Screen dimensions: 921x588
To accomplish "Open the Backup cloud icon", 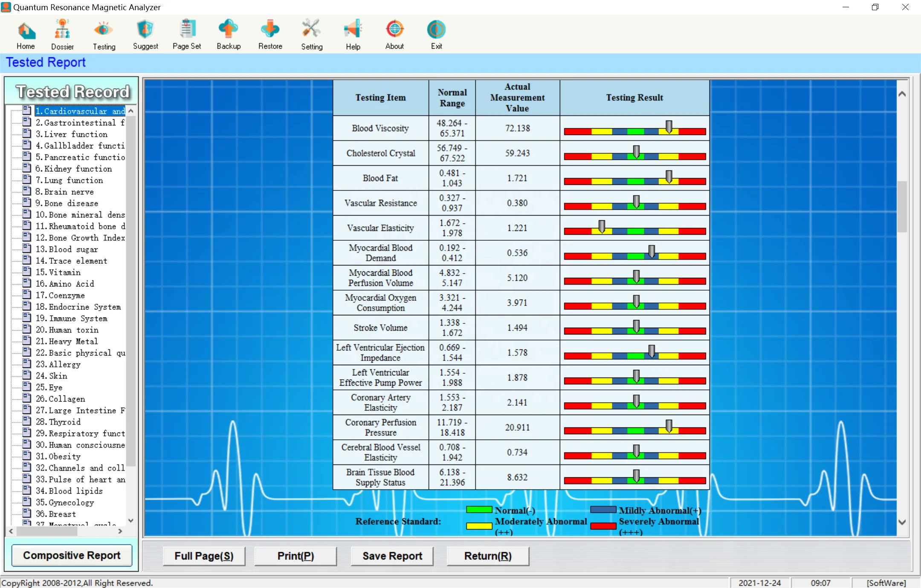I will 228,34.
